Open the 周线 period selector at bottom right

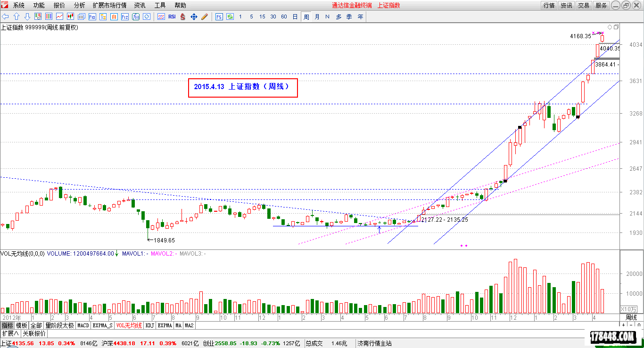coord(631,317)
